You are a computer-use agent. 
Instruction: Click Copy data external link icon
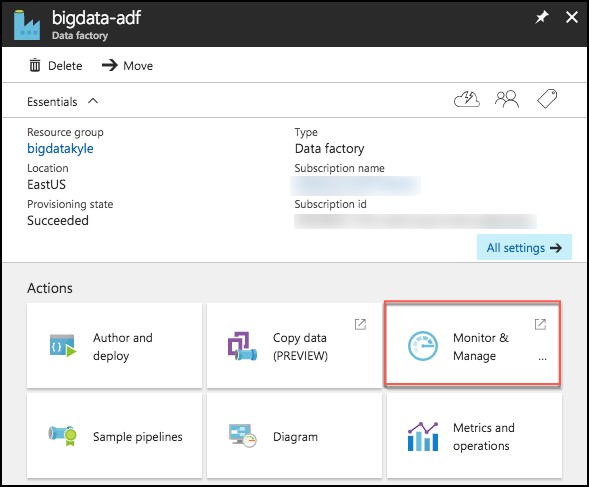click(360, 324)
